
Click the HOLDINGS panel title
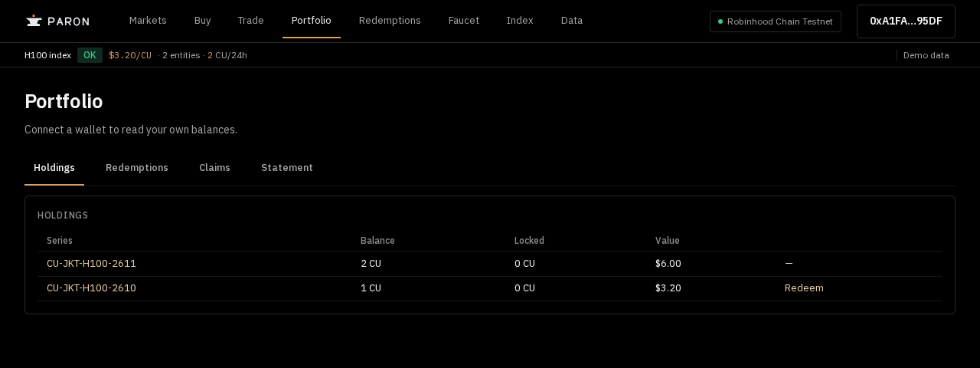(63, 215)
